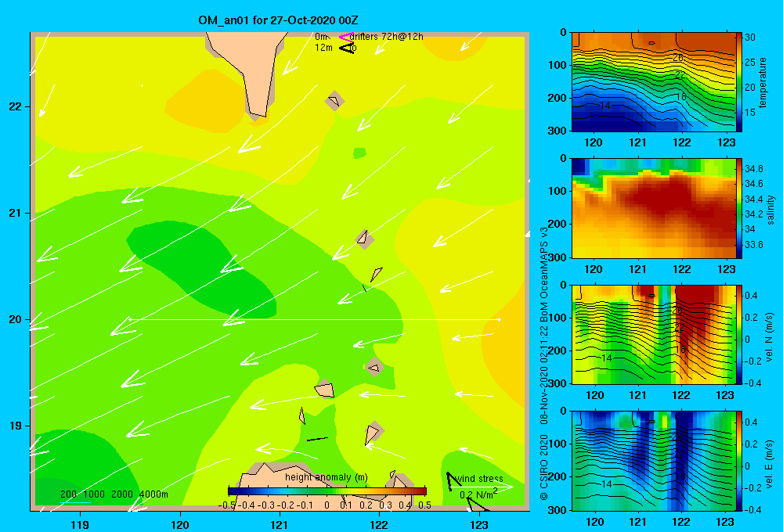Open the northward velocity section plot
The image size is (783, 532).
coord(653,334)
